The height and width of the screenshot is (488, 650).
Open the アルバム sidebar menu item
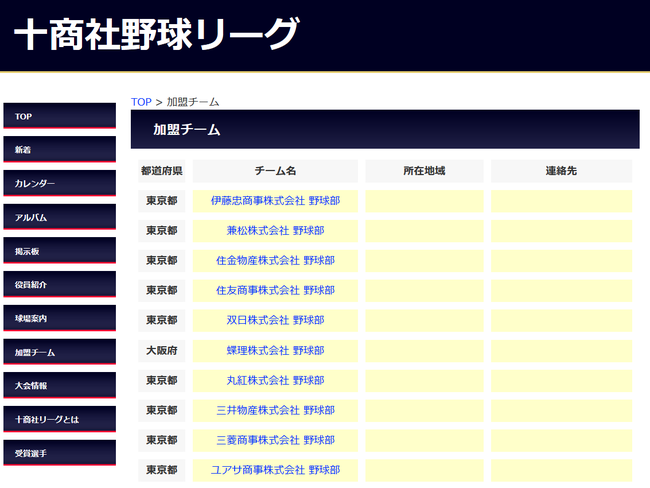(x=60, y=217)
